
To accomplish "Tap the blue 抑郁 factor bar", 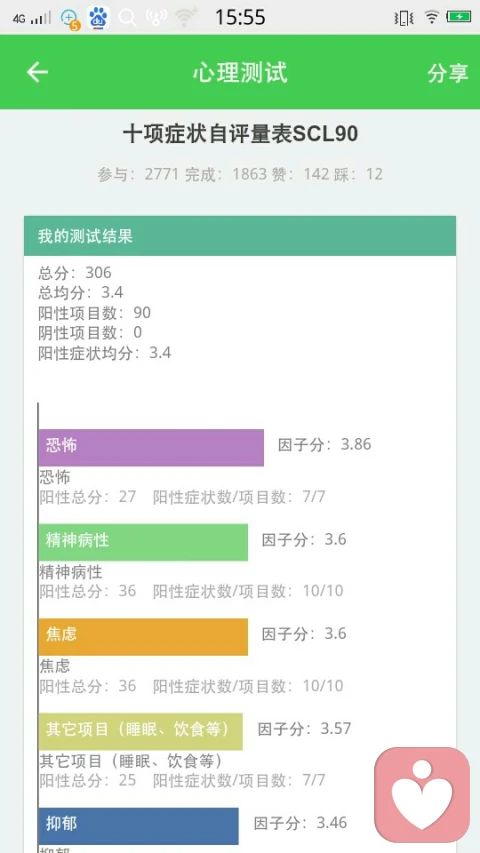I will click(x=139, y=826).
